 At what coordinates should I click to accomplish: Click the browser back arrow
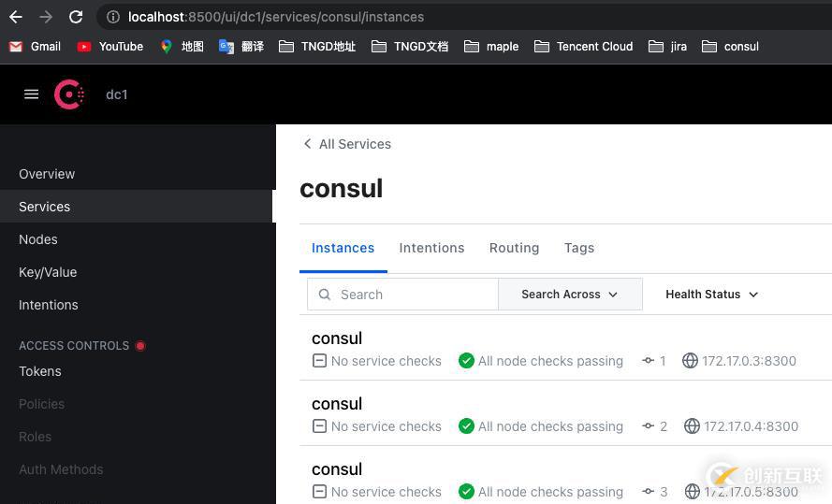click(x=15, y=17)
